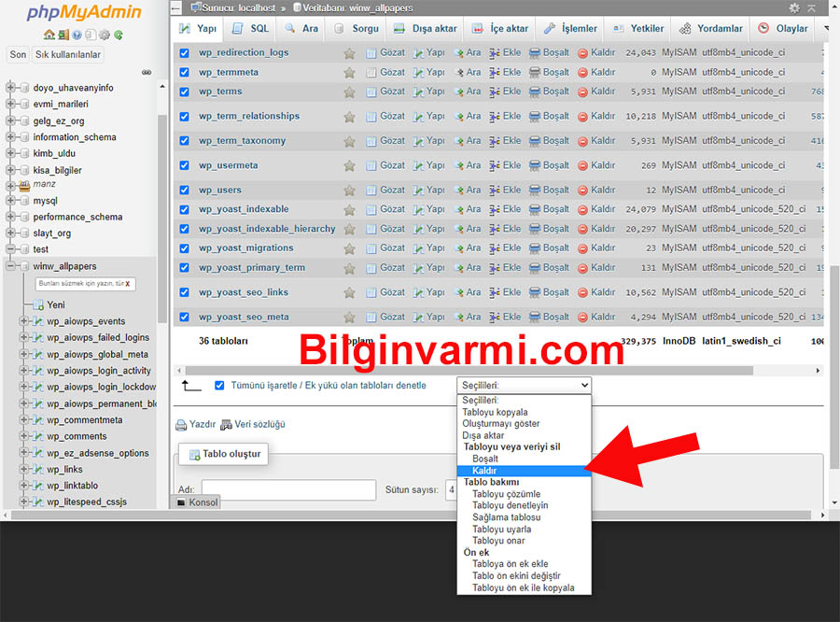
Task: Select Boşalt from the dropdown list
Action: click(x=524, y=459)
